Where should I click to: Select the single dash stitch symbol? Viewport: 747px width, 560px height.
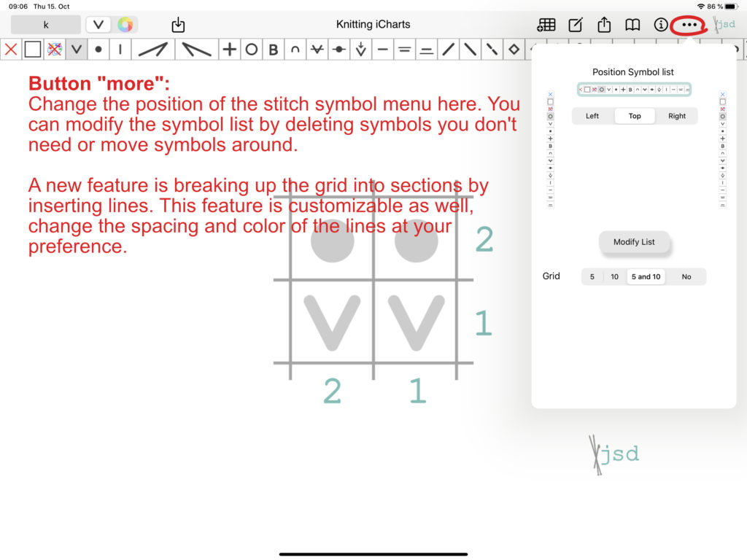point(383,49)
